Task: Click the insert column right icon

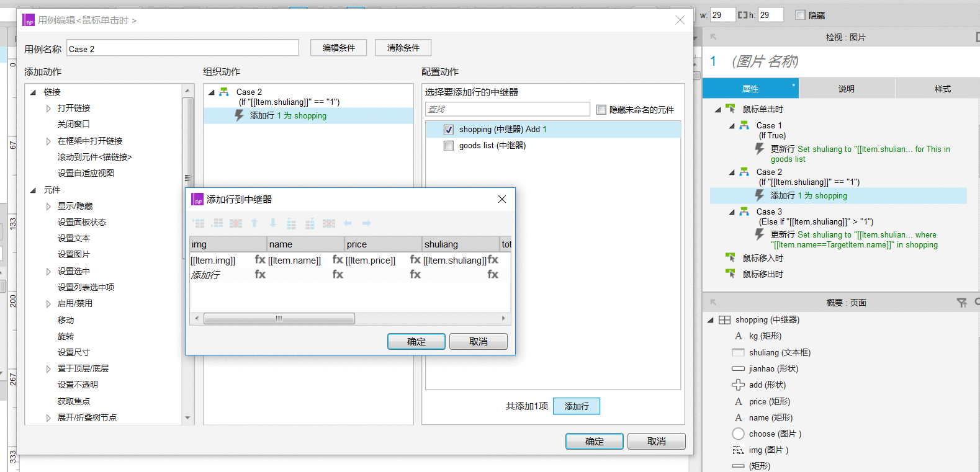Action: (x=310, y=223)
